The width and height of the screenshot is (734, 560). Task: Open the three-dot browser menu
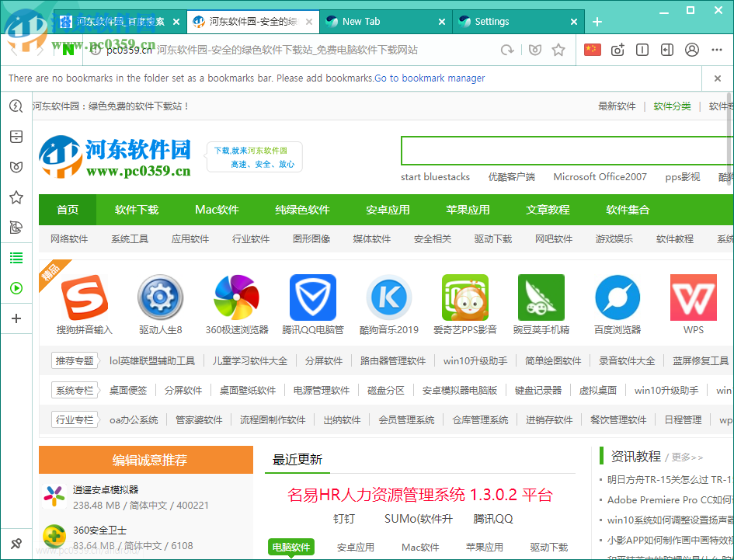pyautogui.click(x=716, y=49)
